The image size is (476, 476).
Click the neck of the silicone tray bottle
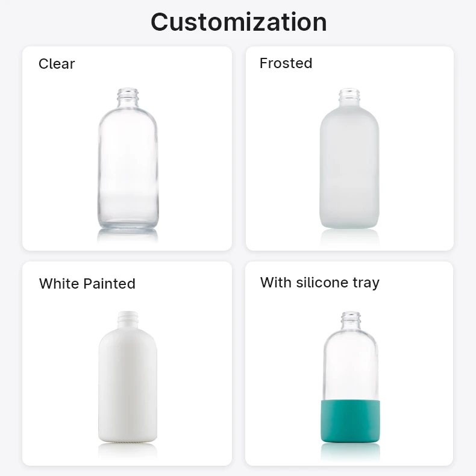coord(349,318)
